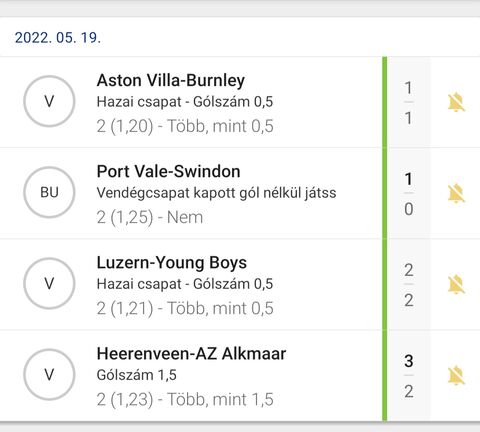
Task: Toggle notification bell for Heerenveen-AZ Alkmaar
Action: pyautogui.click(x=456, y=375)
